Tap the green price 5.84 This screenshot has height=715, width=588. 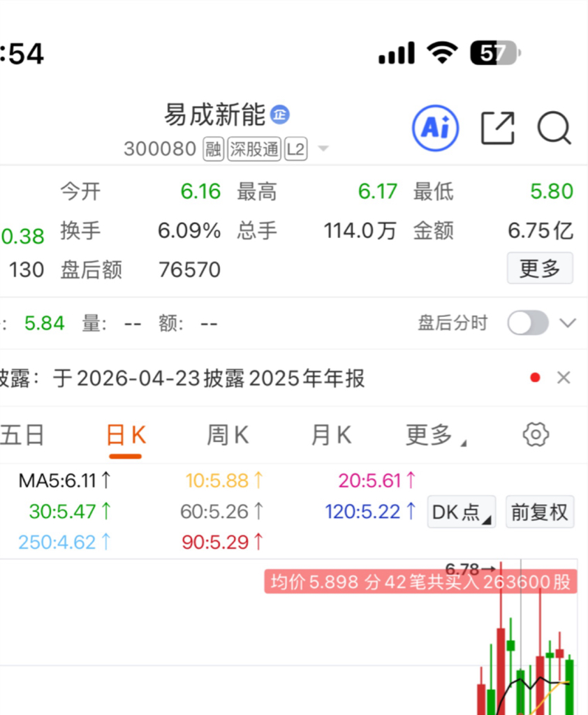click(x=44, y=323)
